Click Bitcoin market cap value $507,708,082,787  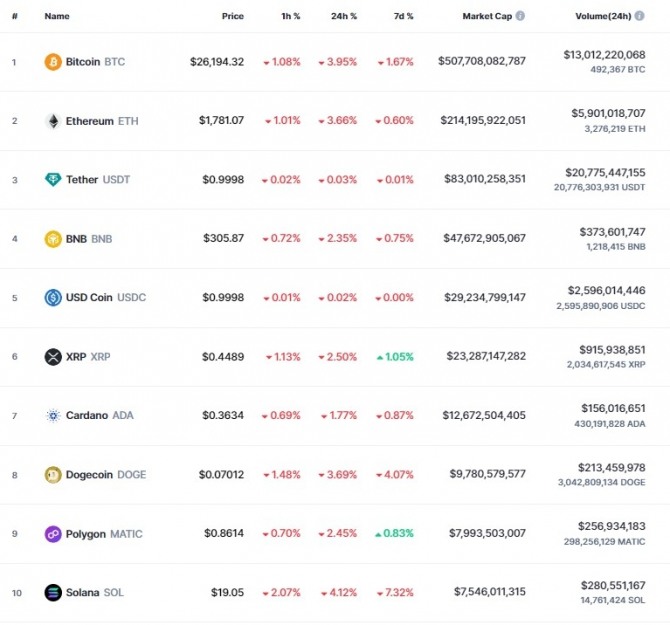tap(482, 61)
